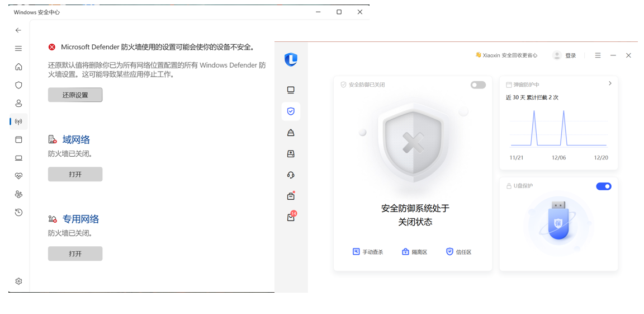The width and height of the screenshot is (644, 314).
Task: Click 弹窗防护中 heading text
Action: (526, 85)
